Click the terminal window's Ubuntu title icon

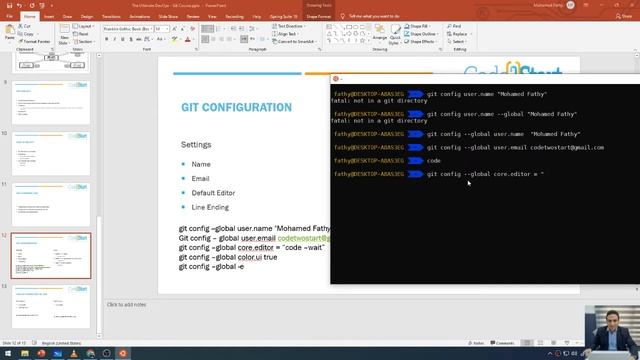click(x=336, y=79)
